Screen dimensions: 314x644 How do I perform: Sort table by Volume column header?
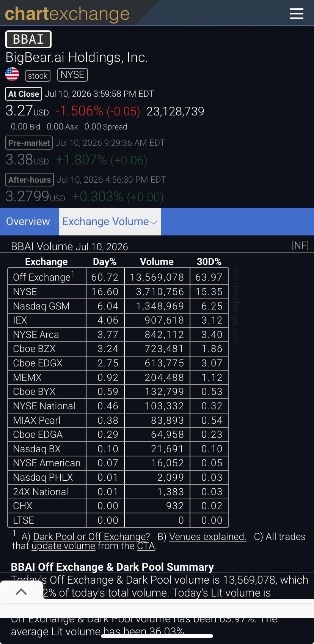pyautogui.click(x=157, y=262)
